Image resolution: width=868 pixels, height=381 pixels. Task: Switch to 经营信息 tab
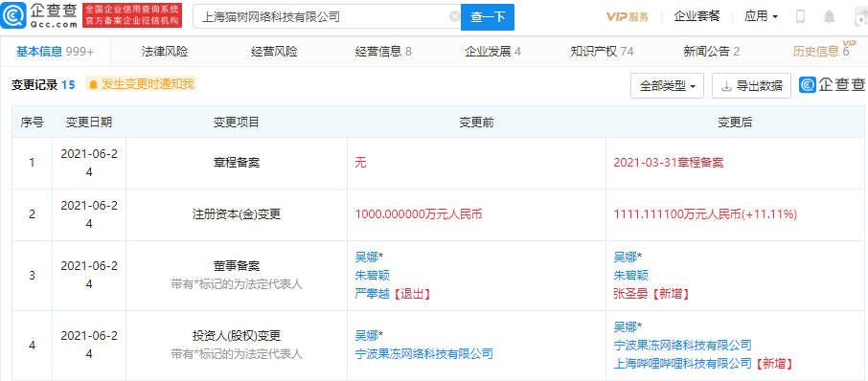tap(383, 52)
